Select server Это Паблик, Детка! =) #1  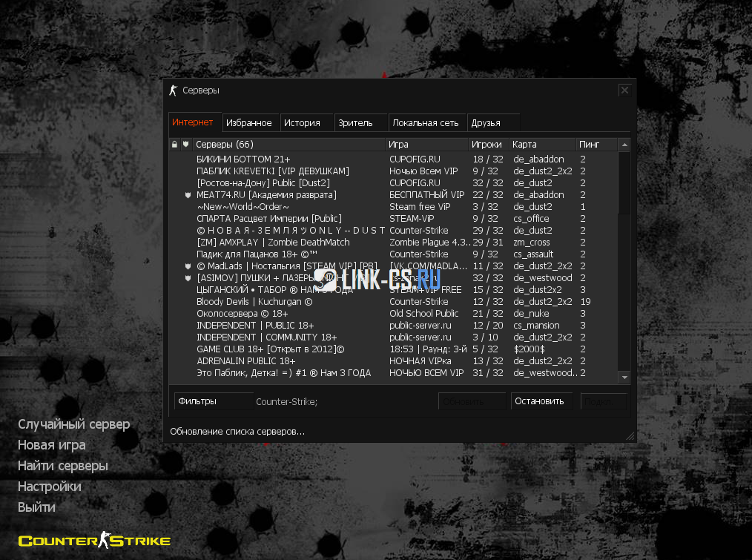click(393, 373)
